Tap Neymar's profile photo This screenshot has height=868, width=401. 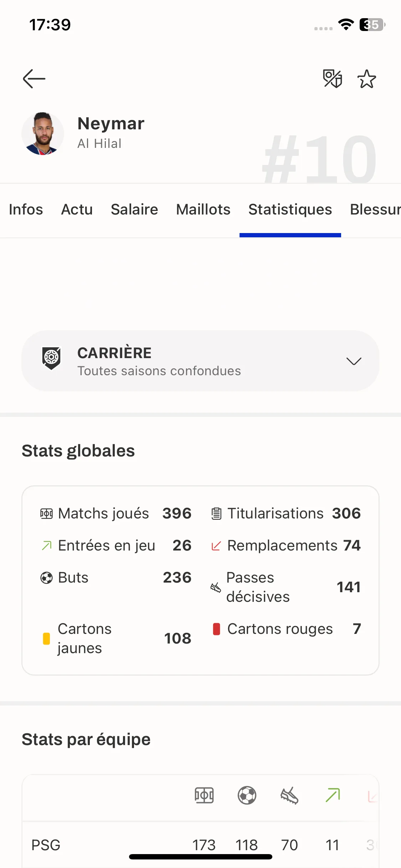click(43, 134)
